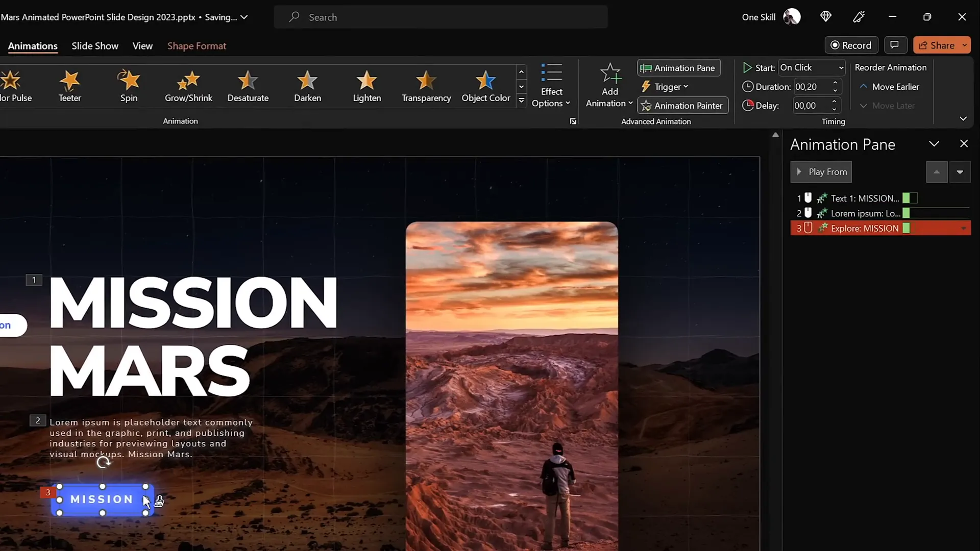Toggle the Animation Pane button
Viewport: 980px width, 551px height.
coord(679,68)
